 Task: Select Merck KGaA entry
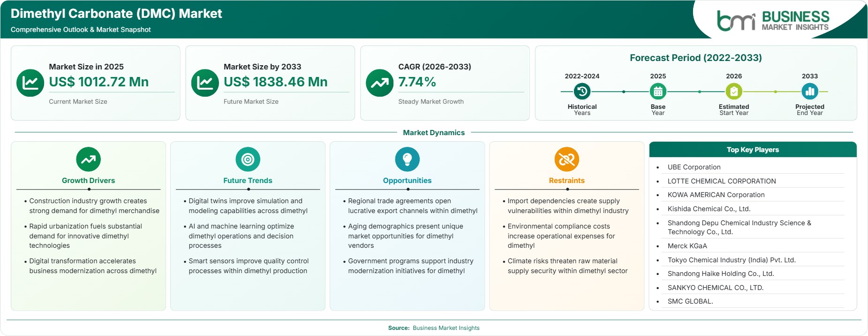pyautogui.click(x=687, y=246)
